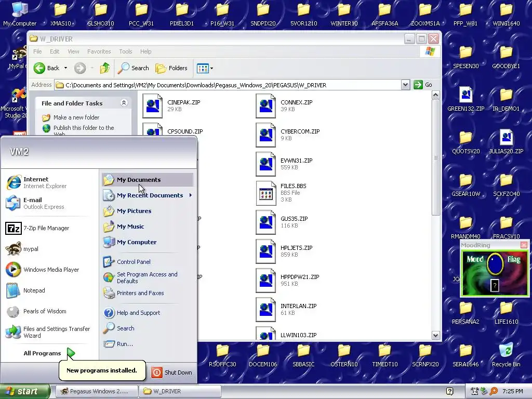Expand My Recent Documents submenu
The image size is (532, 399).
point(148,195)
